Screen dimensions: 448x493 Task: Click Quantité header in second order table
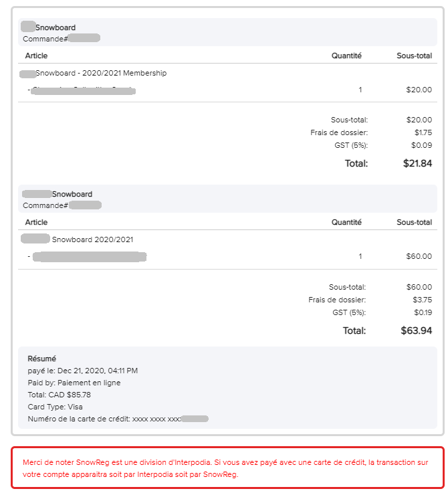coord(346,222)
